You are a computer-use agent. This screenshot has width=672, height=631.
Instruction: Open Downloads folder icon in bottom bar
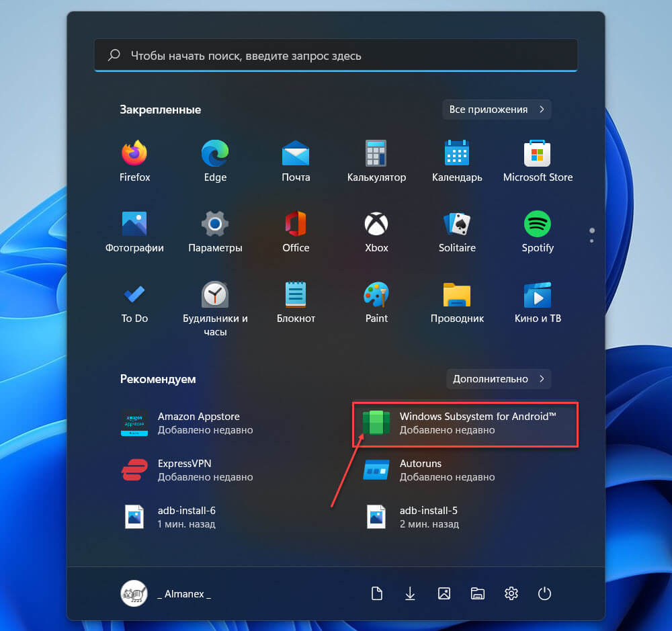410,594
